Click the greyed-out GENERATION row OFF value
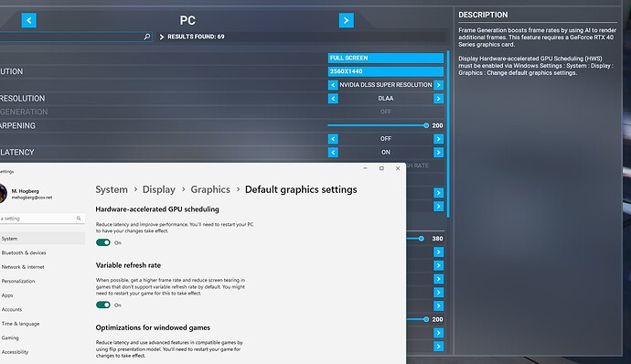 coord(386,112)
